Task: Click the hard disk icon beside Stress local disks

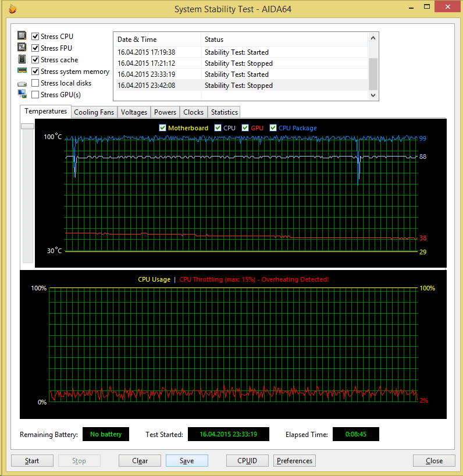Action: (x=22, y=84)
